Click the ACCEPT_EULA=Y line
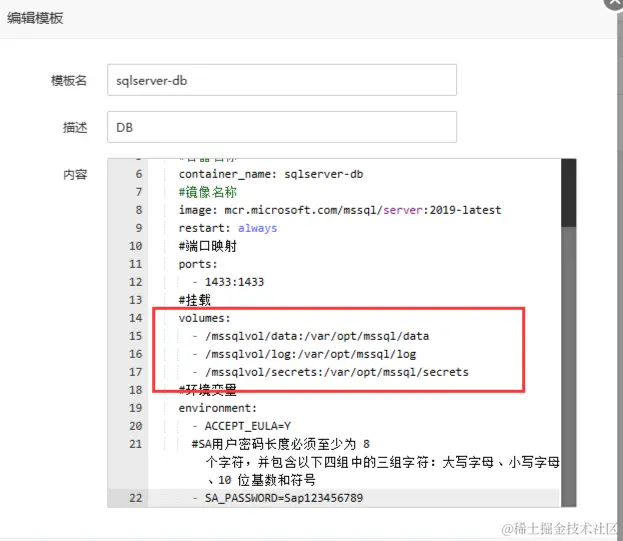Screen dimensions: 623x541 (242, 426)
